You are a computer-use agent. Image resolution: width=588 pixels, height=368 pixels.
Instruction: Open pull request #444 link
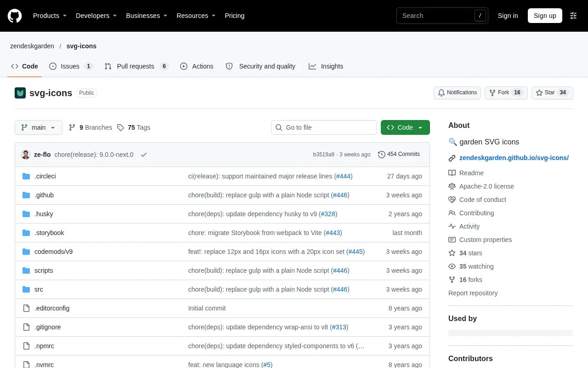343,176
